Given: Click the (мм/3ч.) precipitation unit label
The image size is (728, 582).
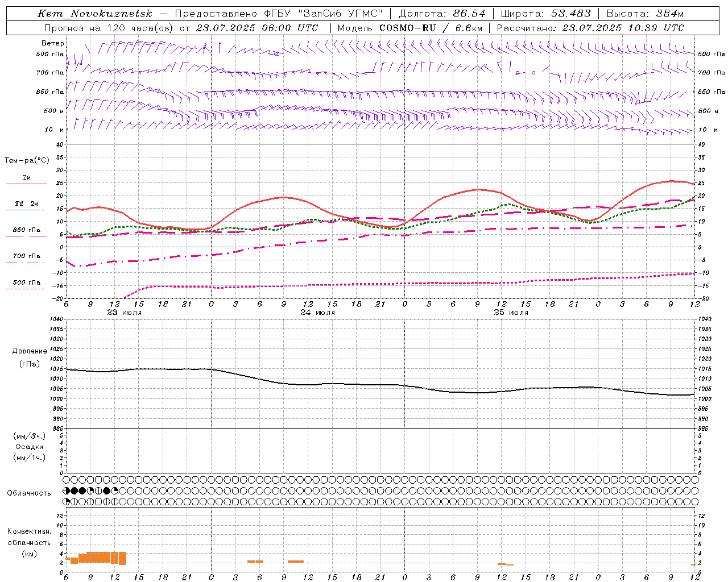Looking at the screenshot, I should point(30,436).
